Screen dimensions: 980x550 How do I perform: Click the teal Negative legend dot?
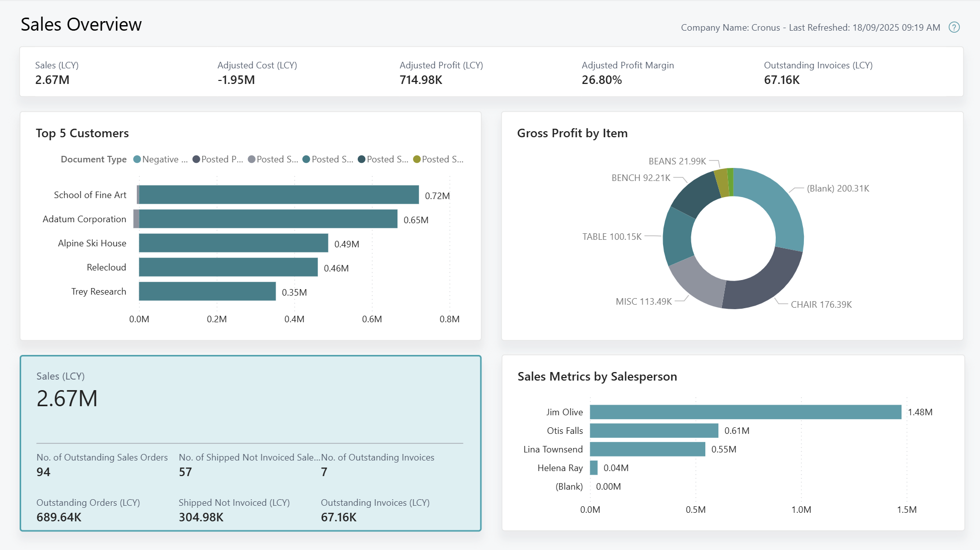[x=136, y=159]
